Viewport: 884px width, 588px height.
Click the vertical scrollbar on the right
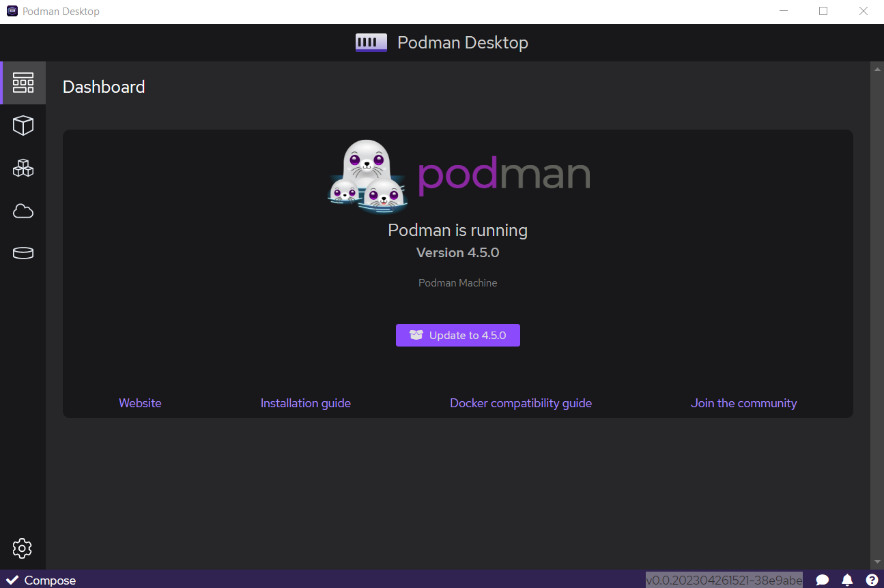pos(878,273)
